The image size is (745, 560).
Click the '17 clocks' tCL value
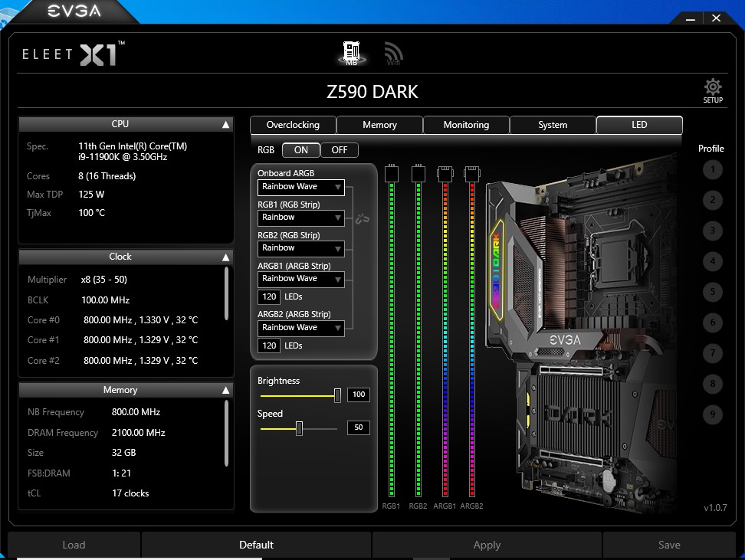click(130, 493)
